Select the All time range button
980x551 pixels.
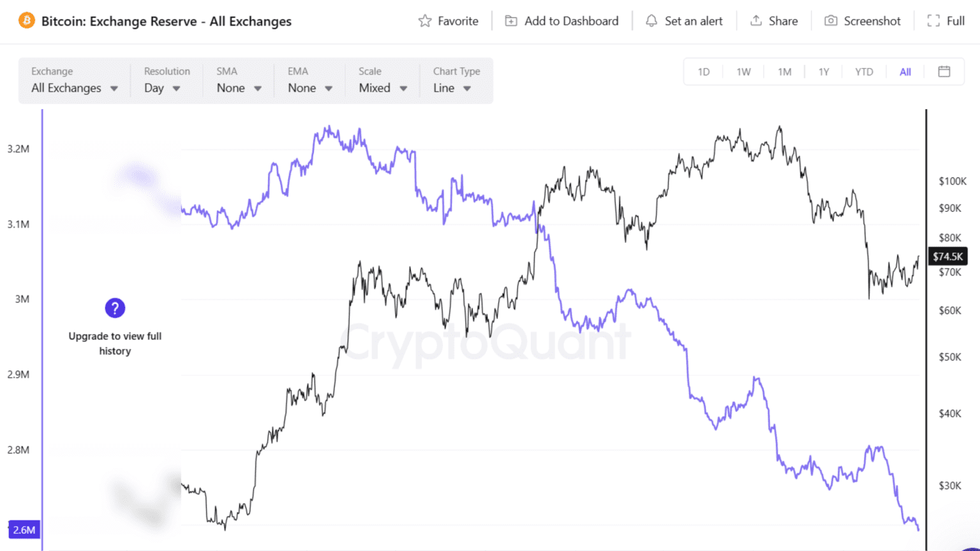[905, 71]
